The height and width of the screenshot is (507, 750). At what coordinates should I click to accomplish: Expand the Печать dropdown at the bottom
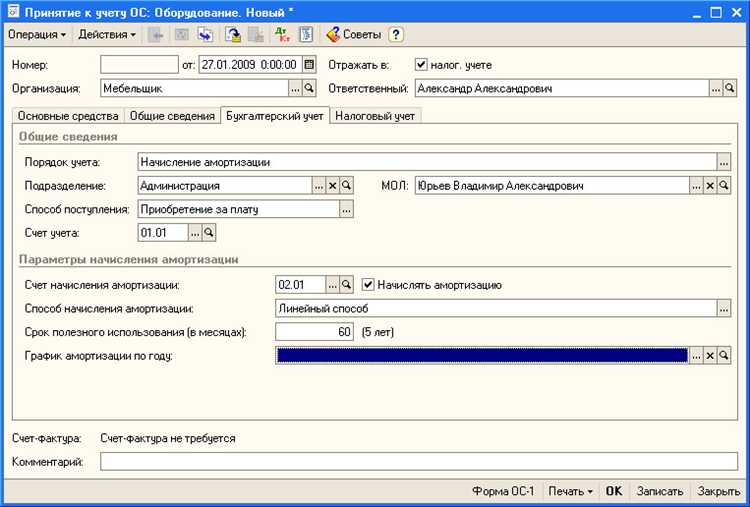pos(570,492)
